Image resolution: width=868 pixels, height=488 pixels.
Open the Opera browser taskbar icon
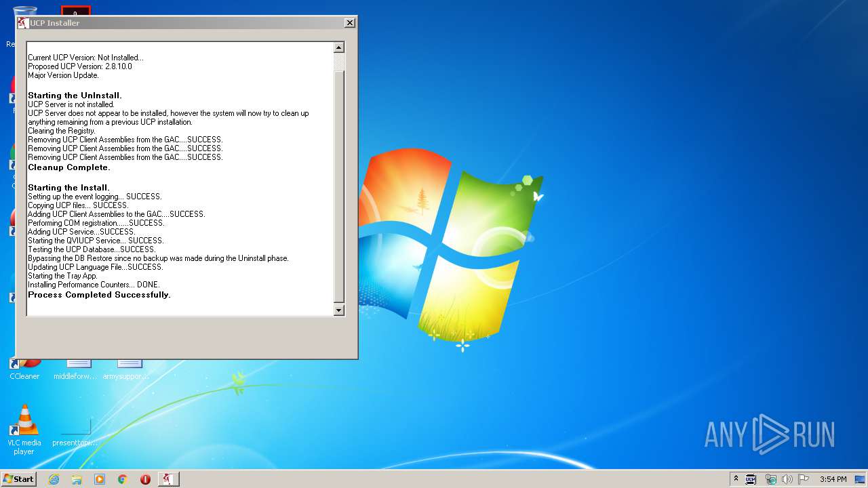click(x=145, y=479)
